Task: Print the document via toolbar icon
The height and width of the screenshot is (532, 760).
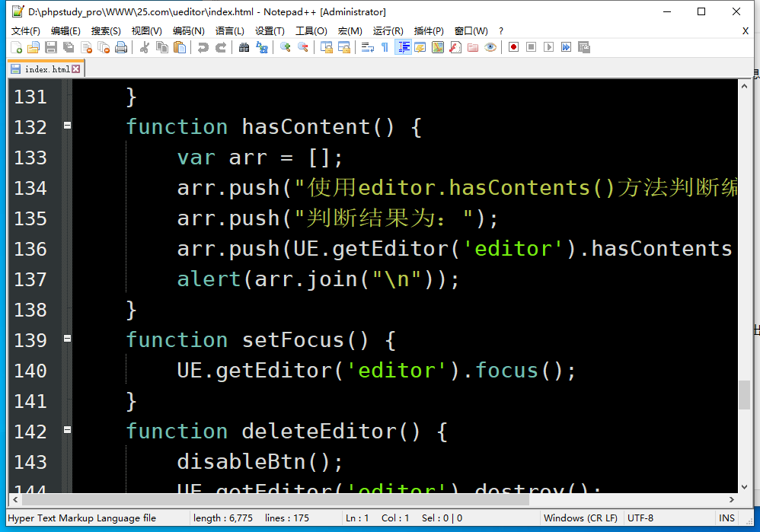Action: (120, 47)
